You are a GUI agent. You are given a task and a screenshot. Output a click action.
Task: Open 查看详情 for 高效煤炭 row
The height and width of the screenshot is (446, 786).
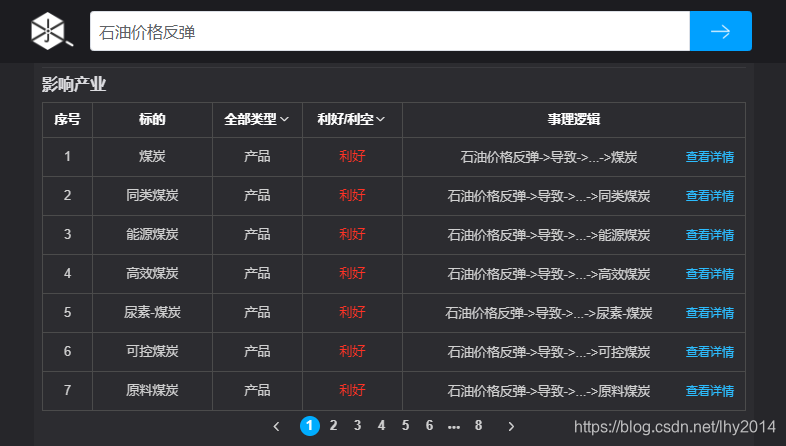pyautogui.click(x=710, y=274)
